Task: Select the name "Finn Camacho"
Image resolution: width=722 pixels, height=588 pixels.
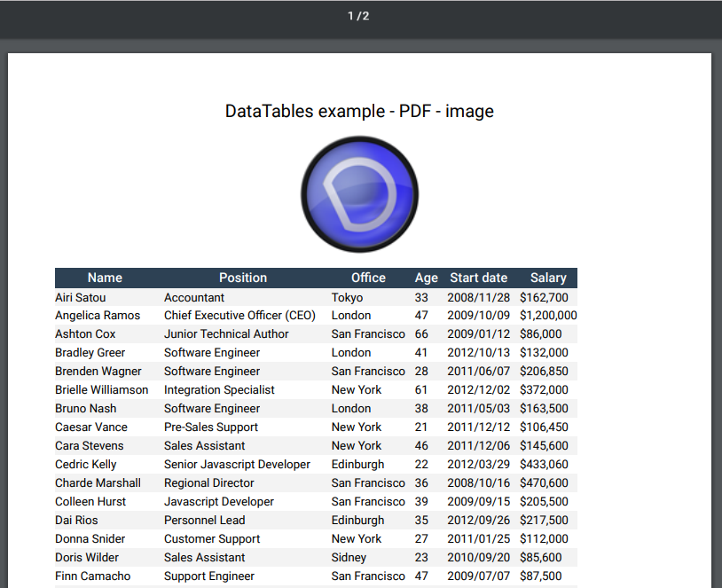Action: click(x=93, y=576)
